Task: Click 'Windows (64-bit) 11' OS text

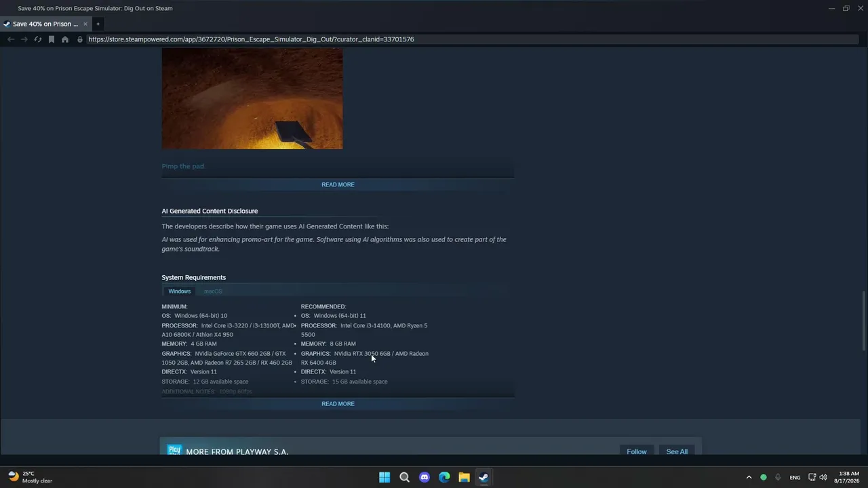Action: (x=340, y=316)
